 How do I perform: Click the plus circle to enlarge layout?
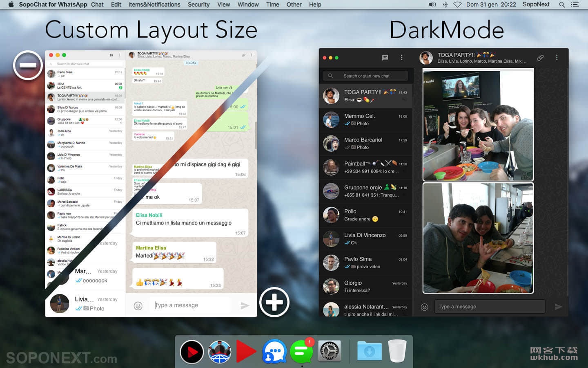[x=274, y=302]
